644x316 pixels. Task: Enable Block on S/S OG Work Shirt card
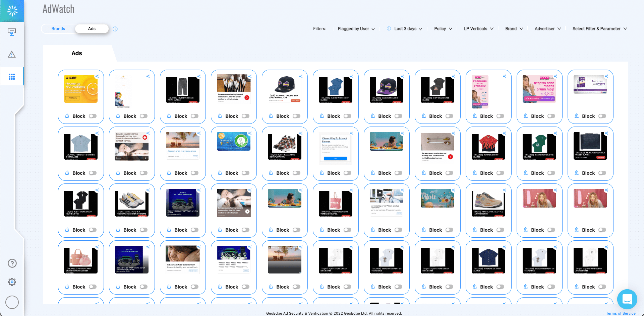348,116
